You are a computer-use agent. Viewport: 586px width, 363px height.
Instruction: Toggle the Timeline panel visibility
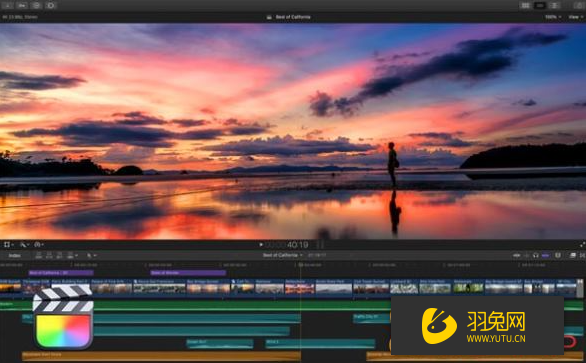[x=540, y=5]
